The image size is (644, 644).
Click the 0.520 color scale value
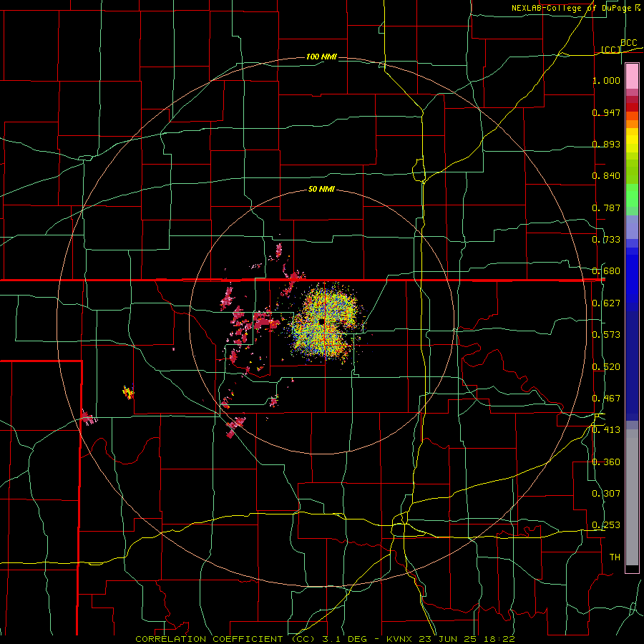coord(606,367)
